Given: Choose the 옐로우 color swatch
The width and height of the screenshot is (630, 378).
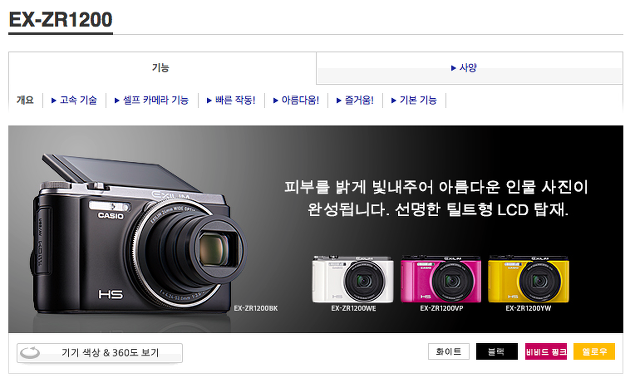Looking at the screenshot, I should [594, 352].
